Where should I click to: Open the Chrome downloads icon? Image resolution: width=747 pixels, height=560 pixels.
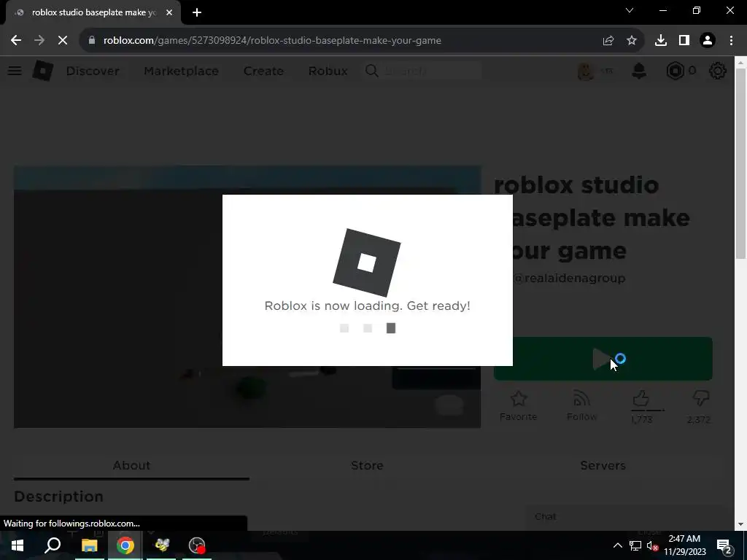point(661,41)
